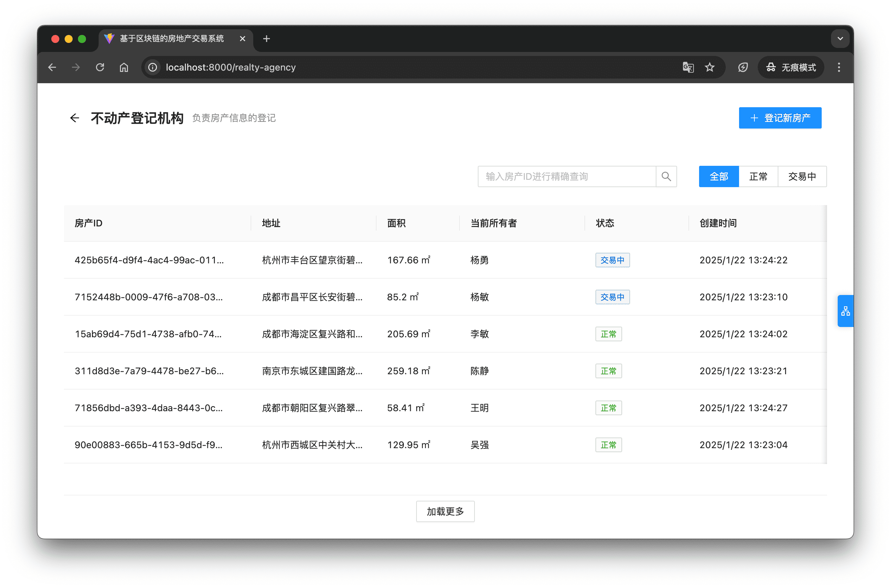Click the 正常 tag in 王明's row
891x588 pixels.
point(608,408)
